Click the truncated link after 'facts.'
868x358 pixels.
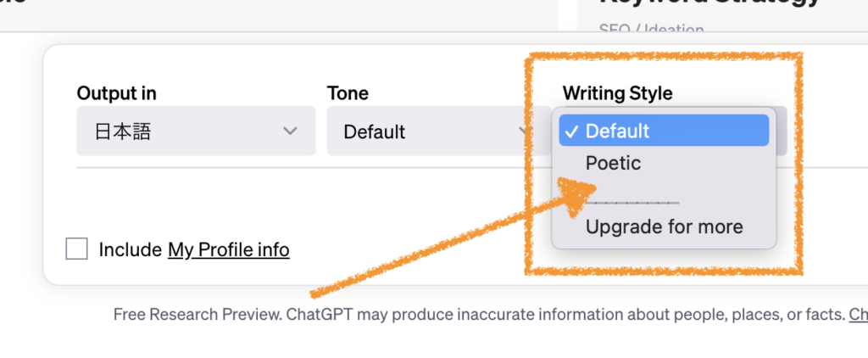pos(858,315)
